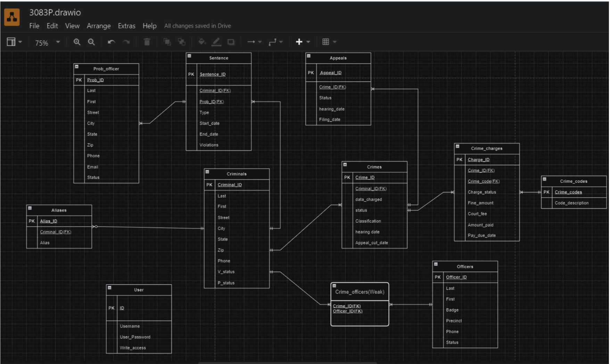Open the File menu
Image resolution: width=610 pixels, height=364 pixels.
pos(34,26)
